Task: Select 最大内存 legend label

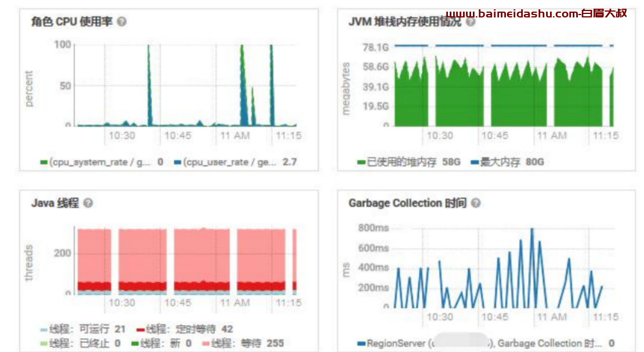Action: (x=500, y=163)
